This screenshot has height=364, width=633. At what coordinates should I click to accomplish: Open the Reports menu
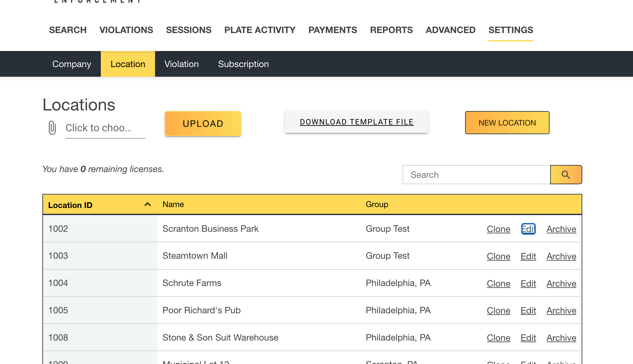pos(391,30)
